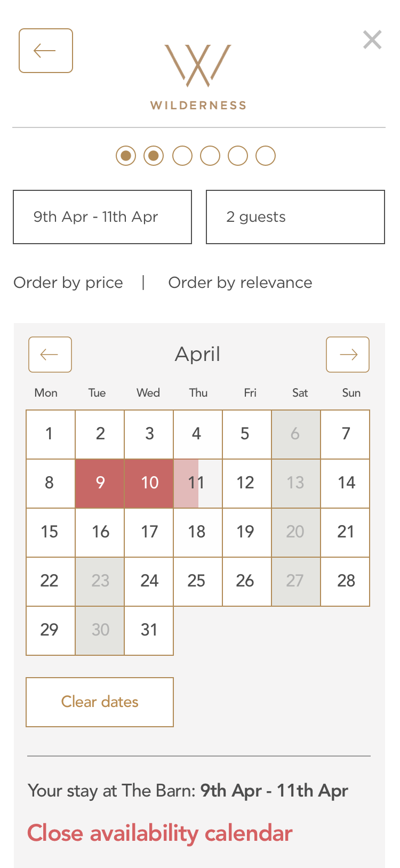The image size is (400, 868).
Task: Click Close availability calendar link
Action: [160, 833]
